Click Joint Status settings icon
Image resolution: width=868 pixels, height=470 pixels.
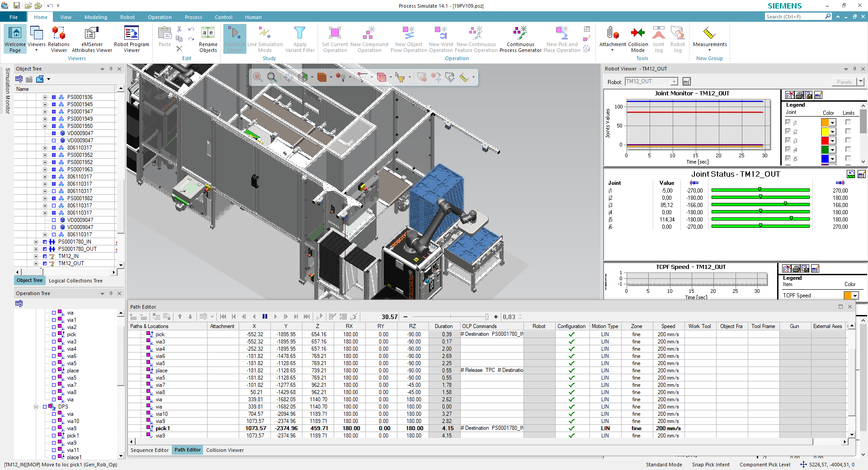pyautogui.click(x=862, y=174)
